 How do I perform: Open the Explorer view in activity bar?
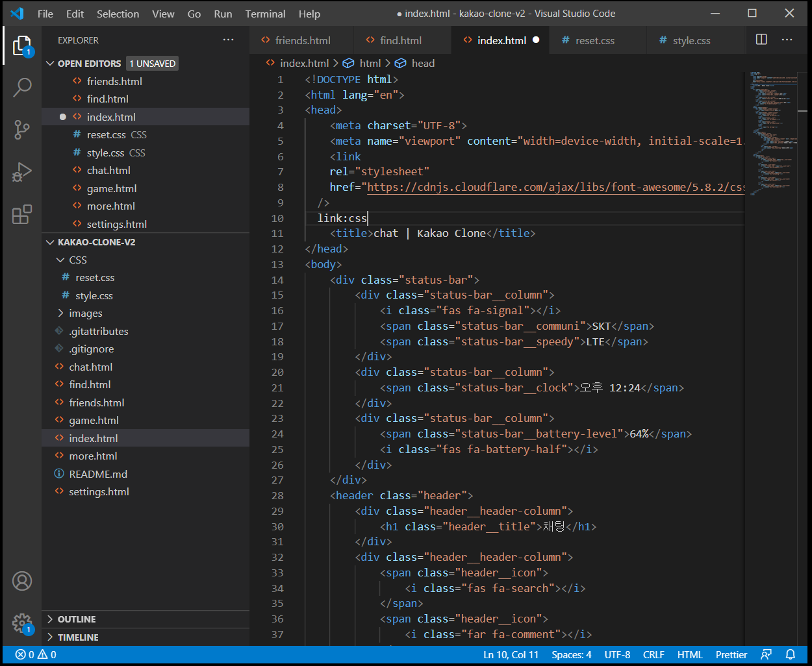click(x=22, y=47)
